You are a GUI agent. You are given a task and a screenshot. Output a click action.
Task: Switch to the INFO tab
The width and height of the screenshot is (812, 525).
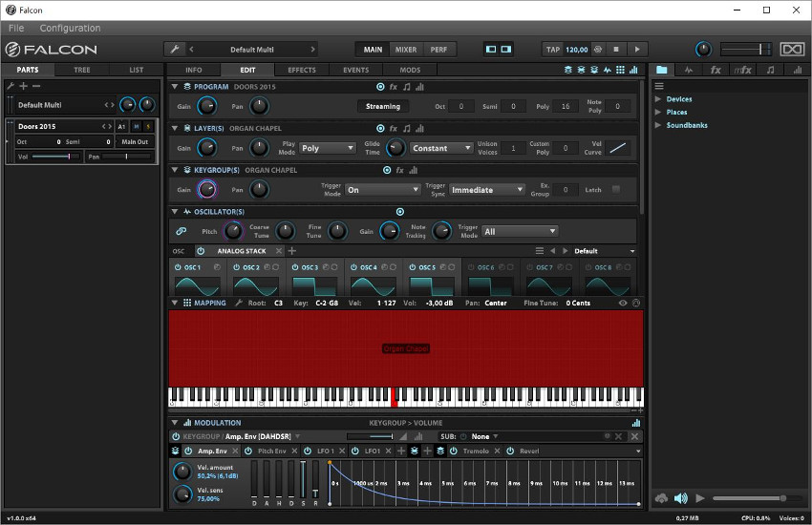tap(194, 70)
